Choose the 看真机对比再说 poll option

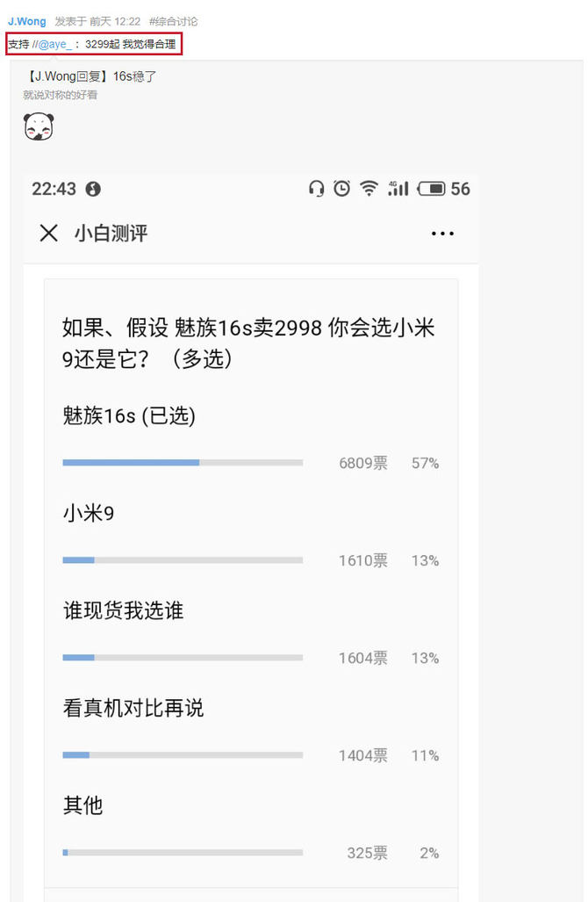click(x=133, y=708)
